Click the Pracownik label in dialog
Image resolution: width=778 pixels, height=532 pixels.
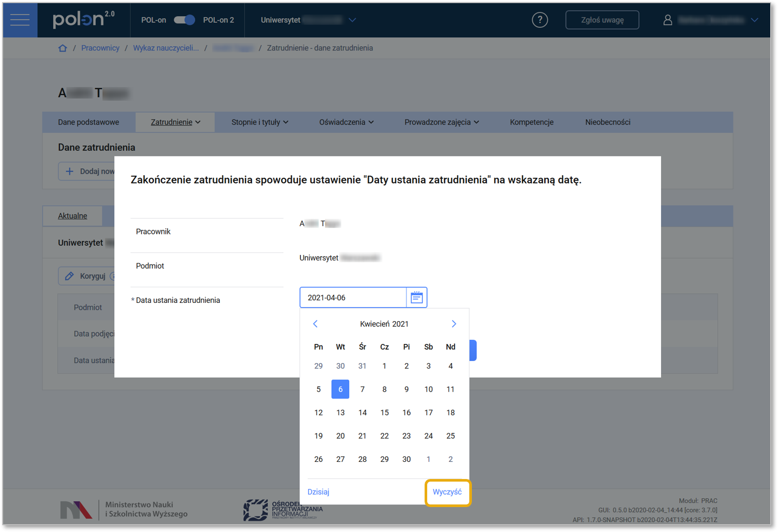coord(153,232)
